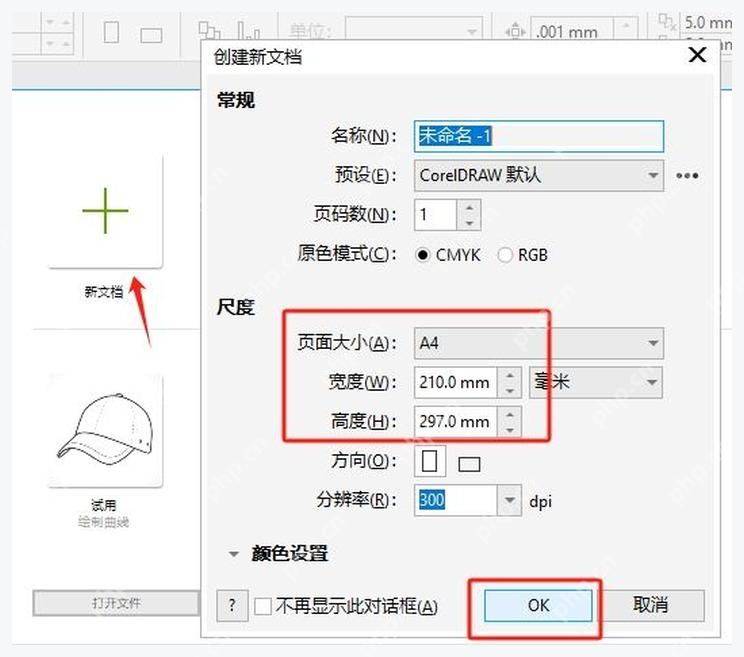This screenshot has width=744, height=657.
Task: Decrease page count with down arrow
Action: (x=469, y=222)
